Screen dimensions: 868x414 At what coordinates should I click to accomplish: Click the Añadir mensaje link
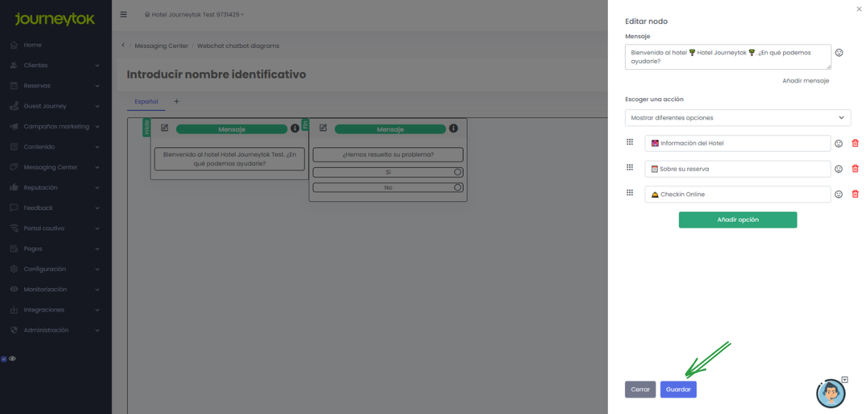[x=805, y=81]
